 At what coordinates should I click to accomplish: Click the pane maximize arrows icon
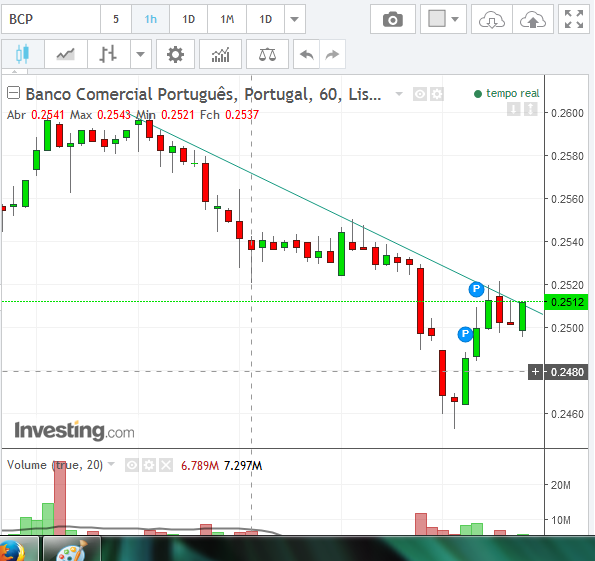[x=530, y=110]
